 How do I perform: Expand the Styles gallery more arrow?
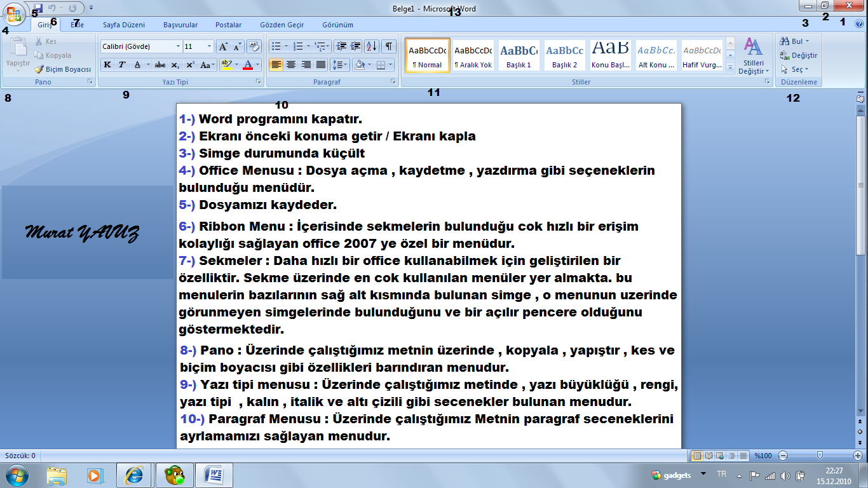click(x=730, y=67)
